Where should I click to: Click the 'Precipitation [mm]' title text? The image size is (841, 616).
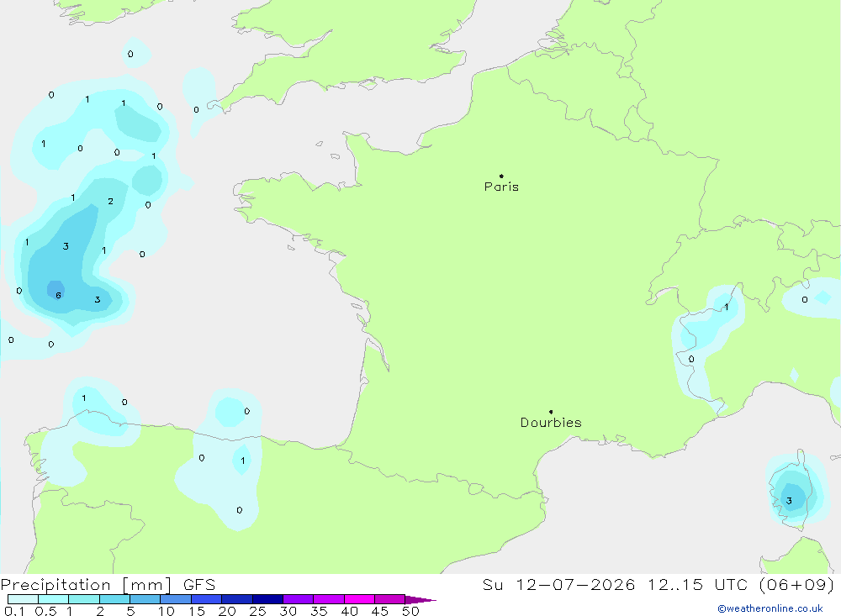pos(86,585)
